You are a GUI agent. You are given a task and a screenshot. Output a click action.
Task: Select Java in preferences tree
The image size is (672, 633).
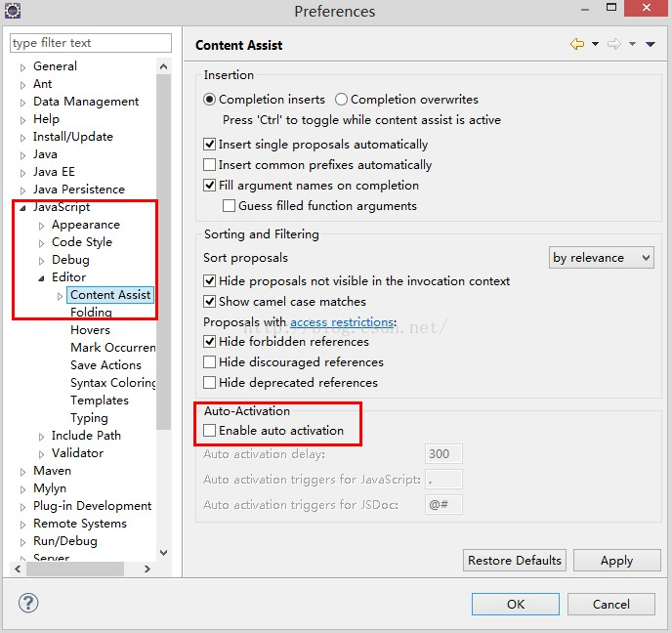[x=45, y=154]
